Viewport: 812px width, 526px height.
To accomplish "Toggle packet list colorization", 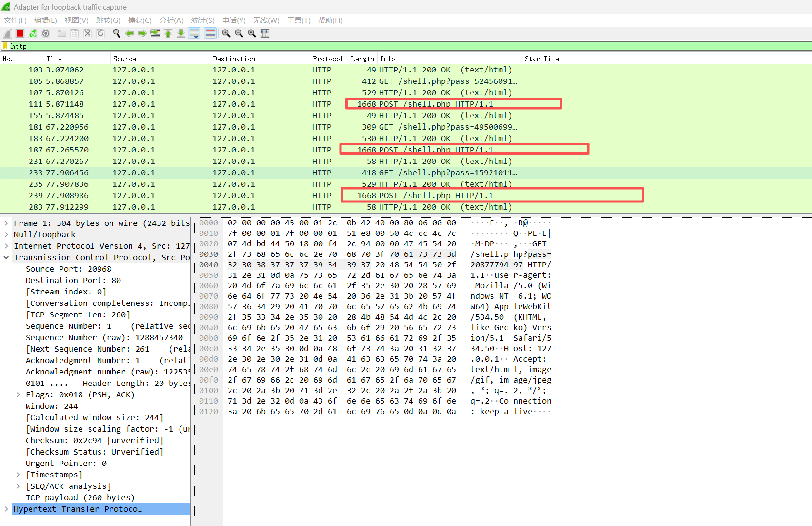I will (x=210, y=33).
